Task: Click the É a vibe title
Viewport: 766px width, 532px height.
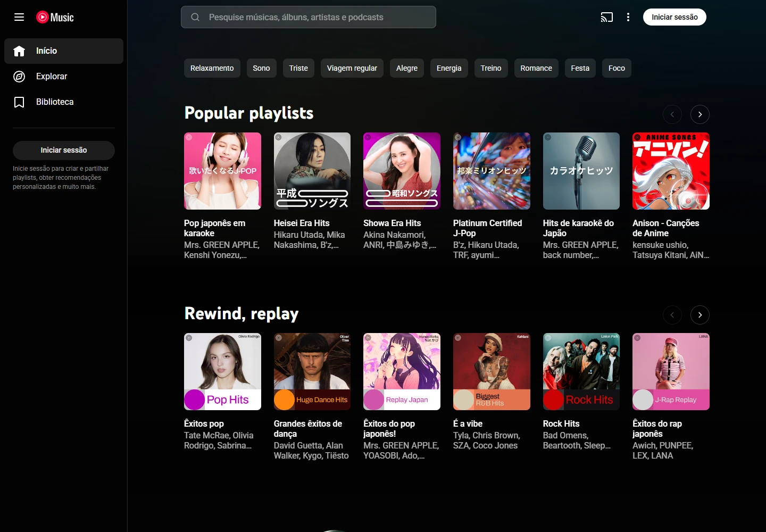Action: point(468,423)
